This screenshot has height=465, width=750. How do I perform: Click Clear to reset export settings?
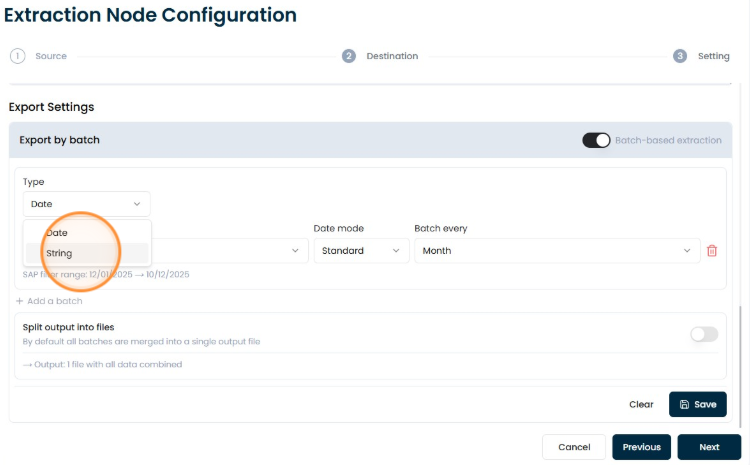(641, 404)
